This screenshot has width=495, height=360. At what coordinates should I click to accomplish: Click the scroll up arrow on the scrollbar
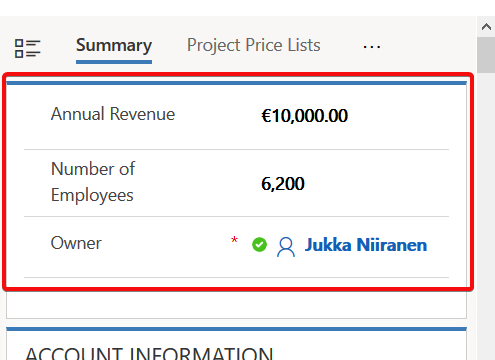(486, 27)
